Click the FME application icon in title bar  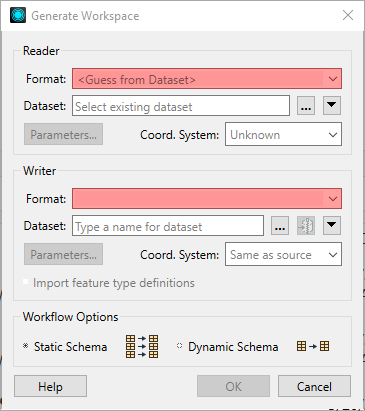18,15
